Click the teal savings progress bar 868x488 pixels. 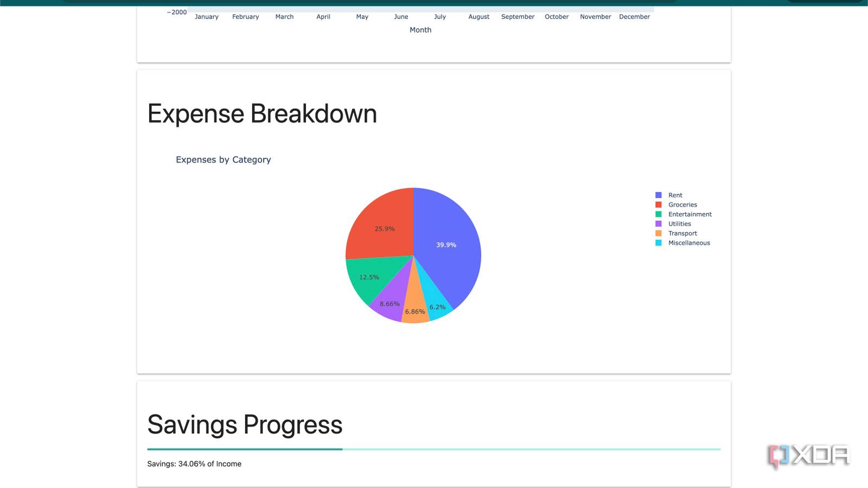[244, 449]
